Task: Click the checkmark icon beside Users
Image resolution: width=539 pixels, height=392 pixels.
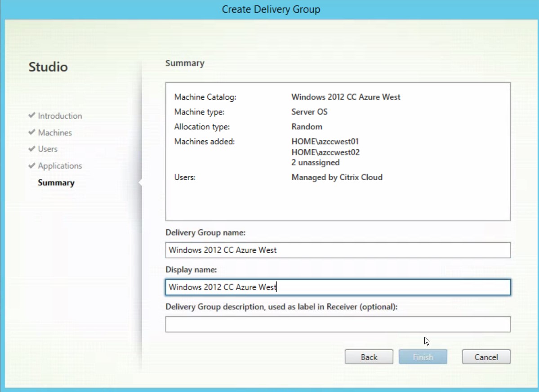Action: point(31,149)
